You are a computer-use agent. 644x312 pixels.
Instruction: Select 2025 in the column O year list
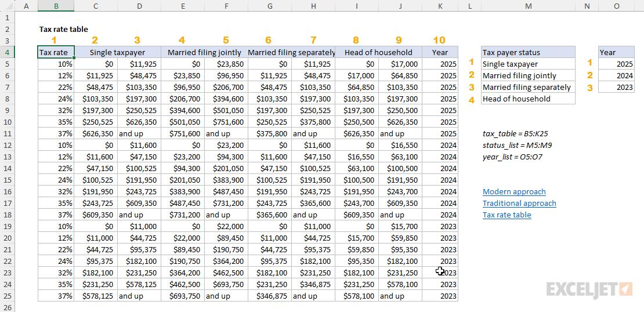pos(617,64)
